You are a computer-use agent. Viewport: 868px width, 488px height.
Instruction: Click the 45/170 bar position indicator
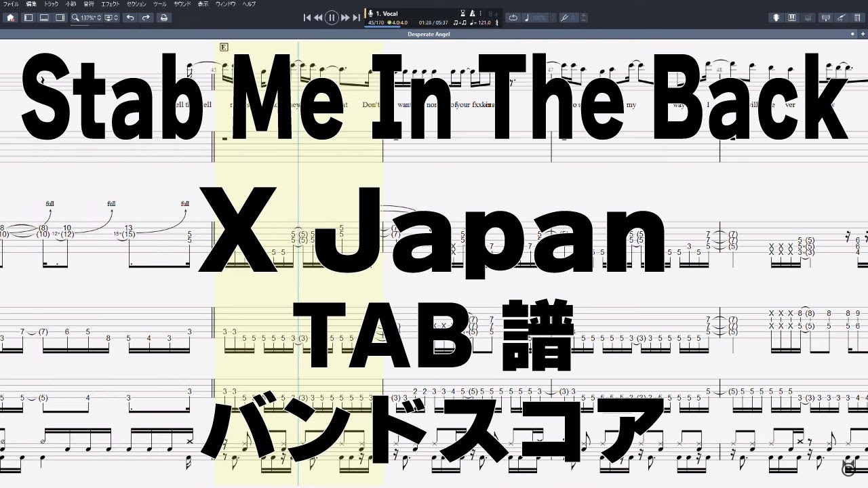pyautogui.click(x=376, y=23)
